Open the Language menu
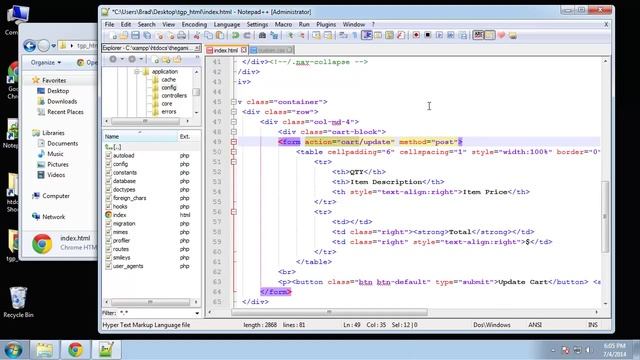The image size is (640, 360). point(227,24)
